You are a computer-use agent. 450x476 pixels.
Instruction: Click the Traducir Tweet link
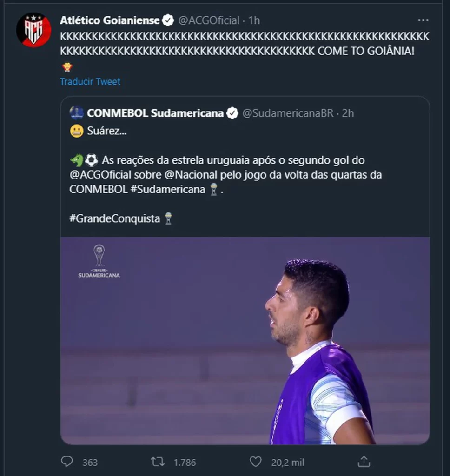point(90,81)
